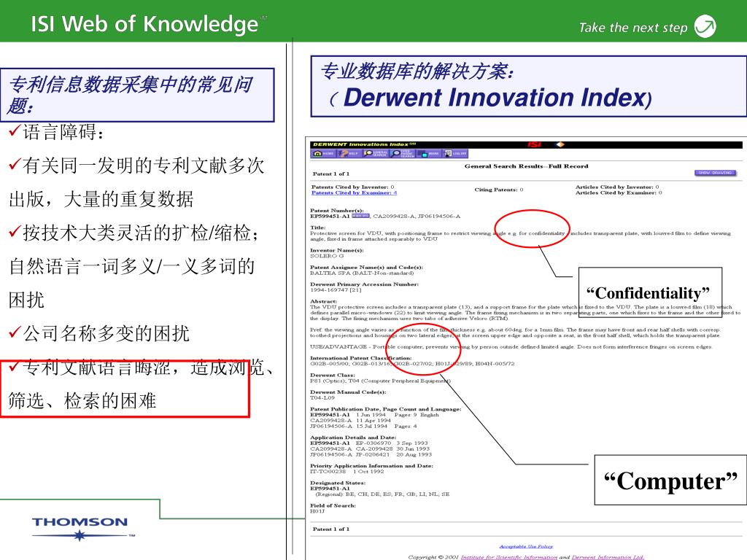Click the "Confidentiality" callout box
The width and height of the screenshot is (747, 560).
(650, 292)
